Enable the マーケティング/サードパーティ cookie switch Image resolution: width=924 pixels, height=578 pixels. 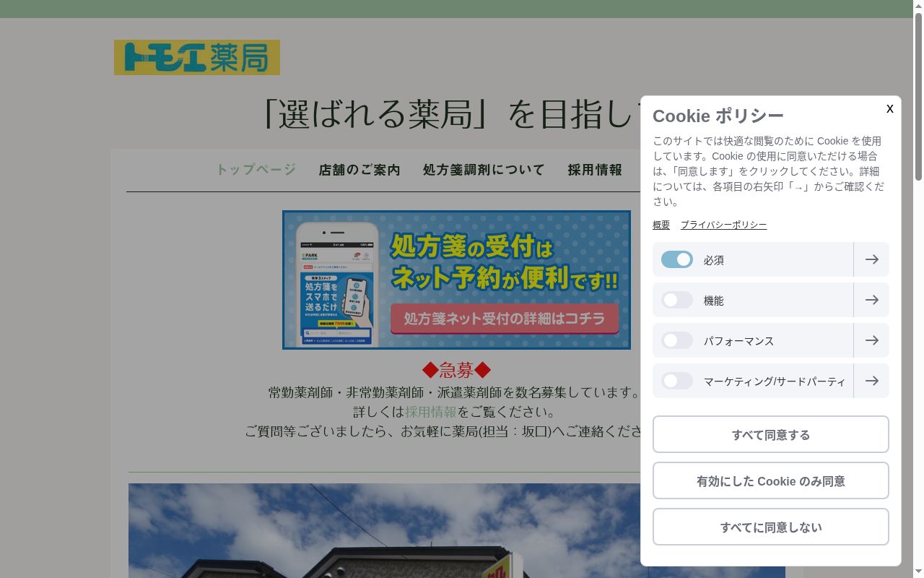[x=677, y=381]
